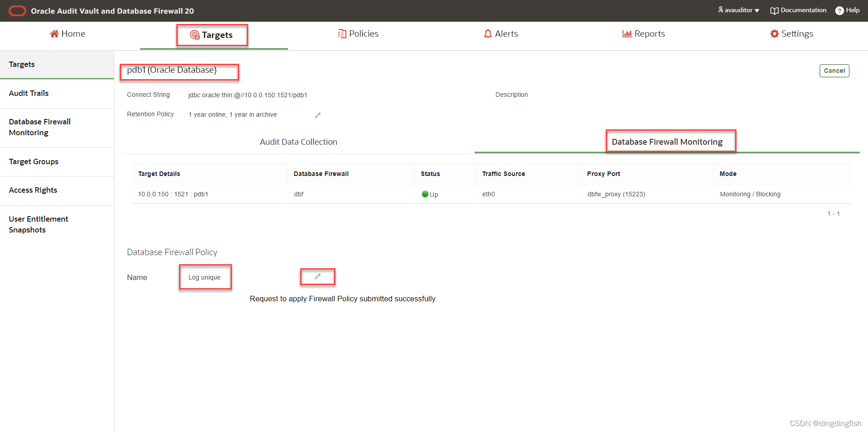Open Database Firewall Monitoring in sidebar
Viewport: 868px width, 432px height.
(x=57, y=128)
